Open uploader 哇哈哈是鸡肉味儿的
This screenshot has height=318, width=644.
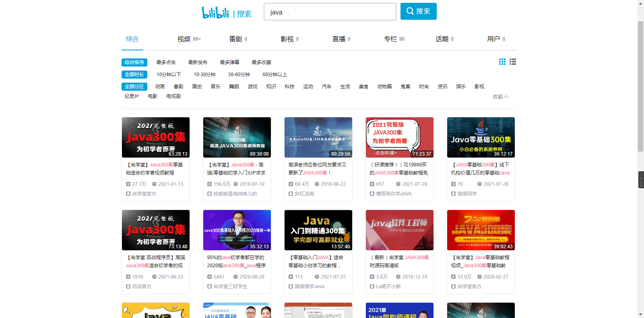235,194
